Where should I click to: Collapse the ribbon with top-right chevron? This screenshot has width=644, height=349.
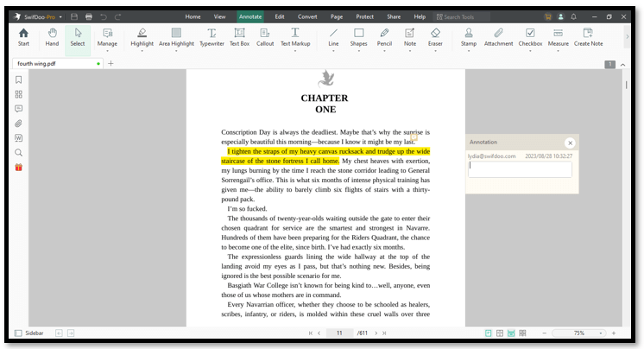pyautogui.click(x=622, y=65)
